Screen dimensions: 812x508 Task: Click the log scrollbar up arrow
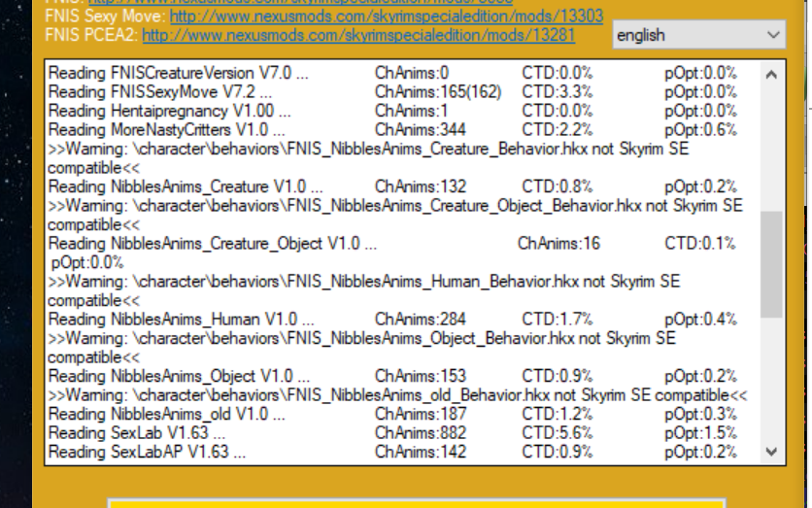[771, 75]
